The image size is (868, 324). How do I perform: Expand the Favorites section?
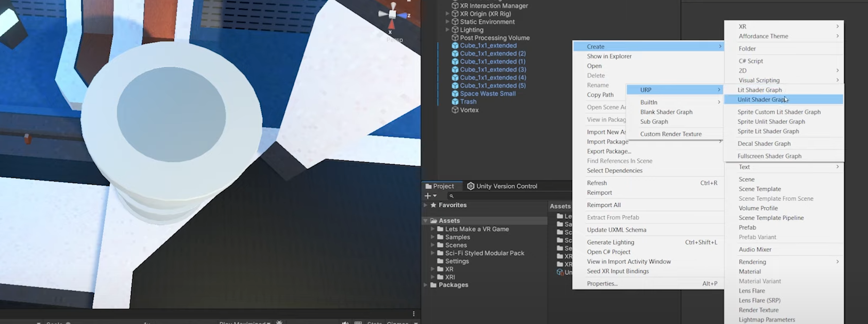(x=425, y=205)
